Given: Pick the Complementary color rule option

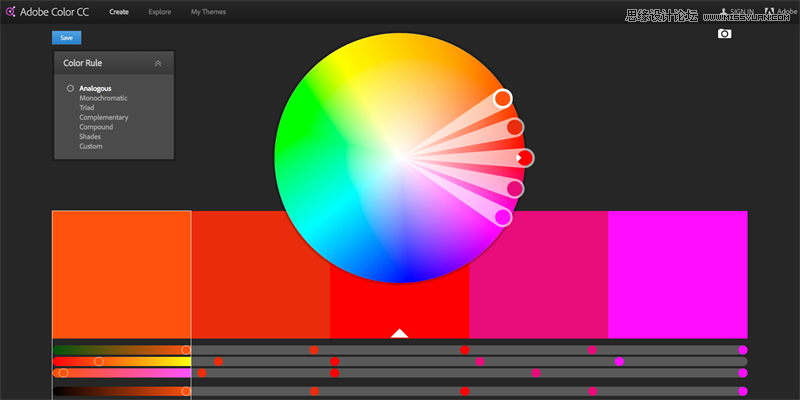Looking at the screenshot, I should [104, 118].
